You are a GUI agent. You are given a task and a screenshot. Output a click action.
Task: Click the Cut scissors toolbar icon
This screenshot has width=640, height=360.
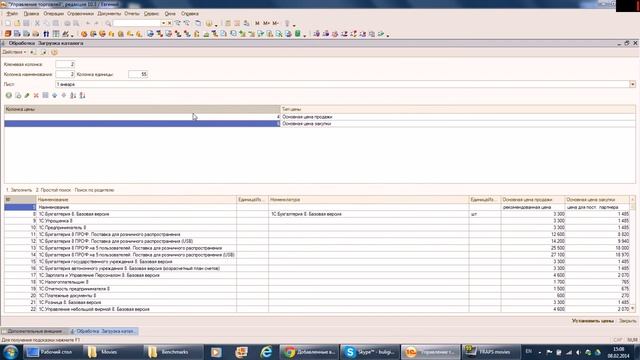click(x=37, y=23)
